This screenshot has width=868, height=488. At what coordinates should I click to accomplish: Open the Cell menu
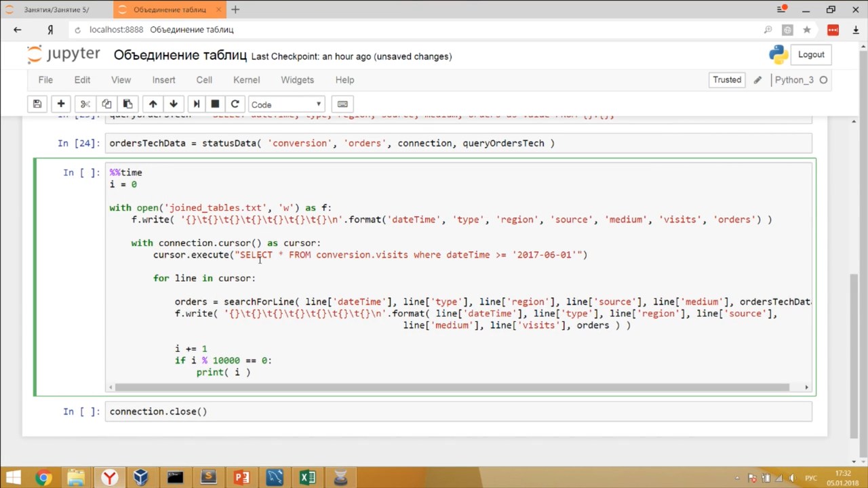tap(204, 80)
